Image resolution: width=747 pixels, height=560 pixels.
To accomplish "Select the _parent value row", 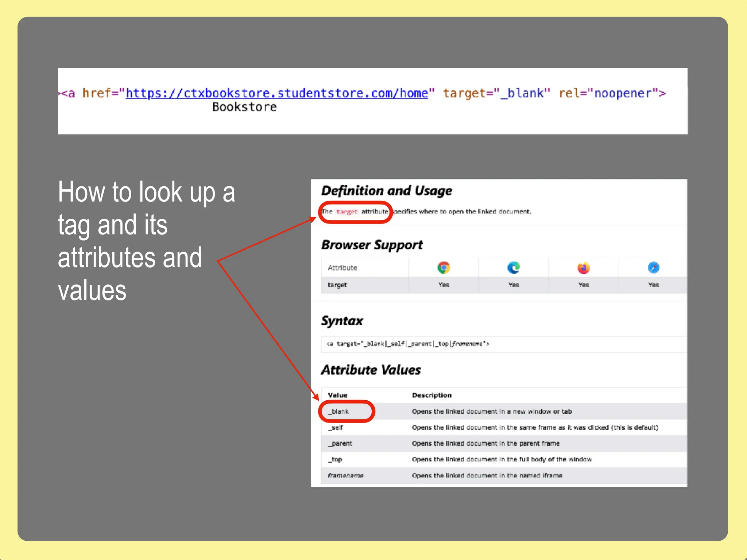I will pyautogui.click(x=341, y=443).
